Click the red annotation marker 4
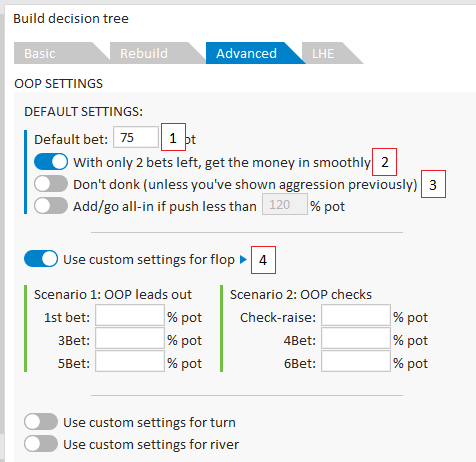This screenshot has height=462, width=476. 263,260
